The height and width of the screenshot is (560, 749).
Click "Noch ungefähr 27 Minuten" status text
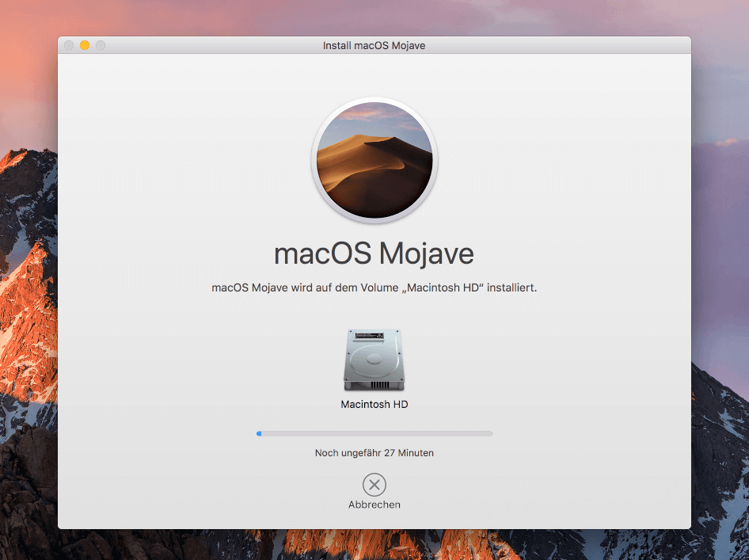pyautogui.click(x=374, y=453)
